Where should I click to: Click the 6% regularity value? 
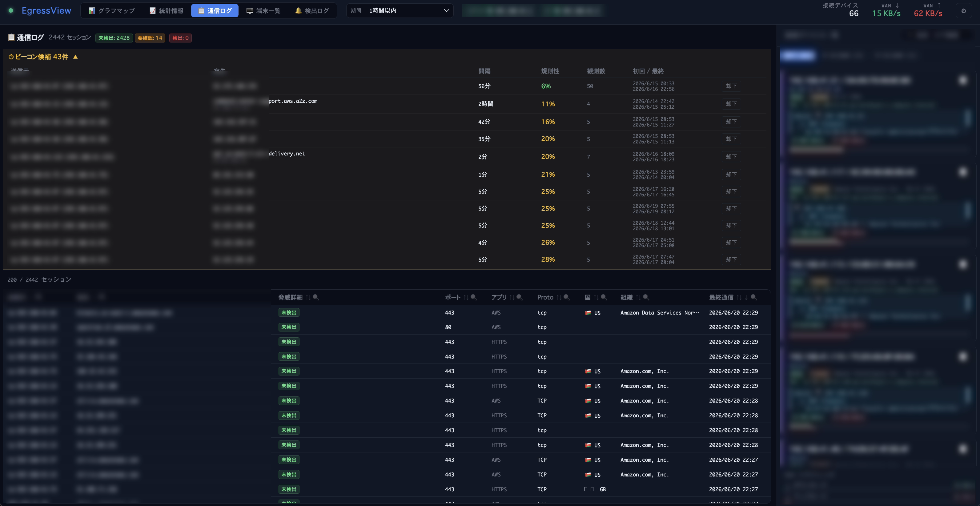546,86
